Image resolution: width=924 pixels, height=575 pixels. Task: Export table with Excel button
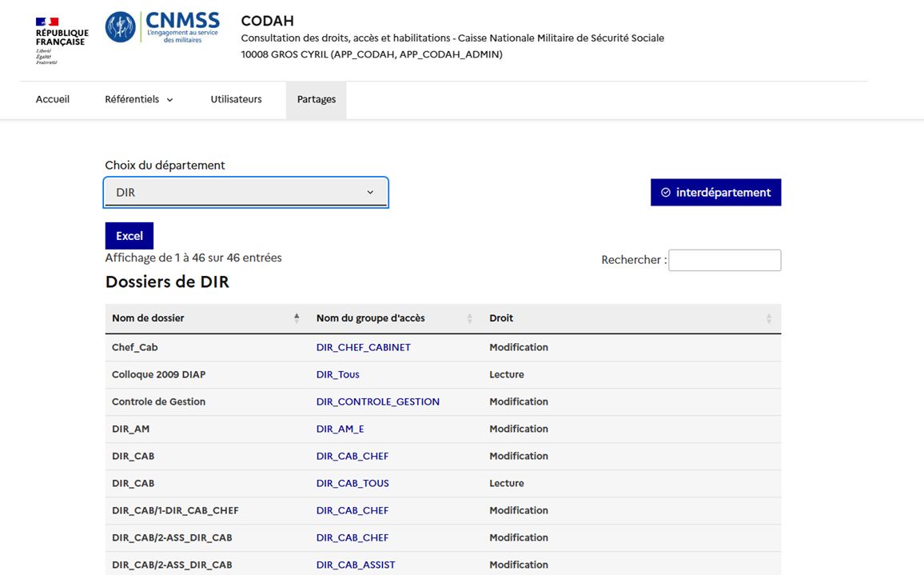click(x=129, y=236)
